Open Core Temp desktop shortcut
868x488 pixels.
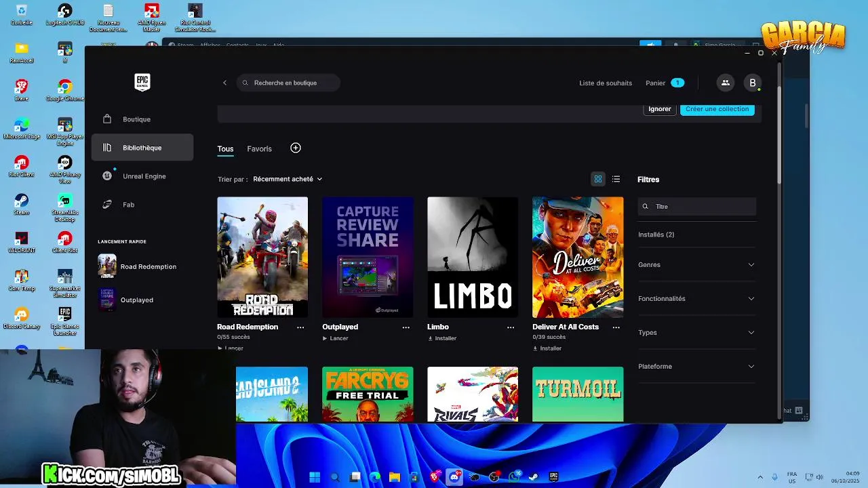[x=22, y=281]
